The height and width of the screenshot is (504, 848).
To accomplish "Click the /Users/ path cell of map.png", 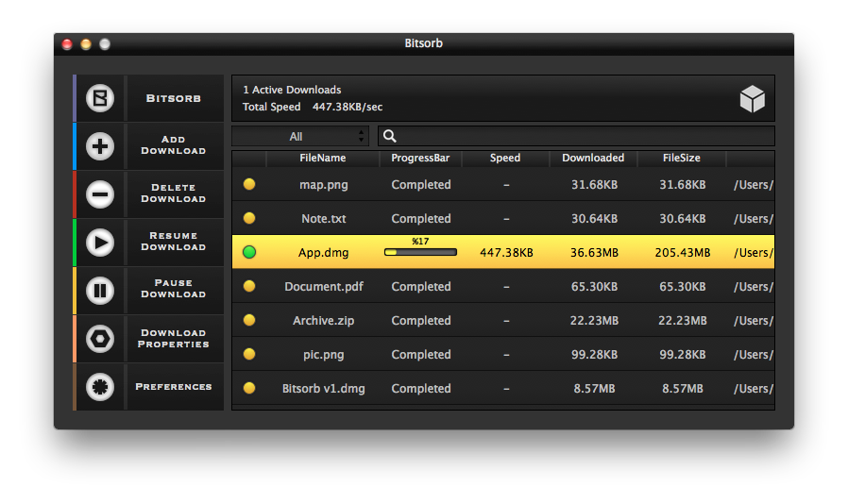I will pyautogui.click(x=754, y=185).
